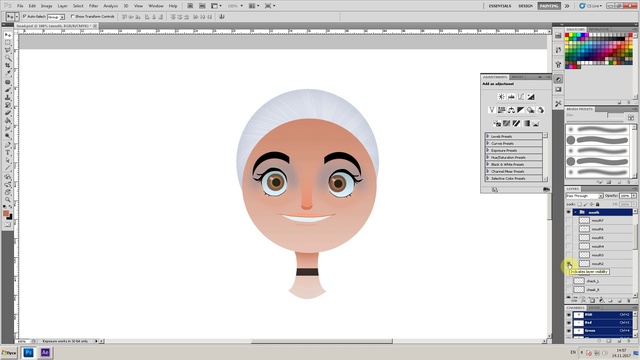Select the Rectangular Marquee tool

[8, 43]
